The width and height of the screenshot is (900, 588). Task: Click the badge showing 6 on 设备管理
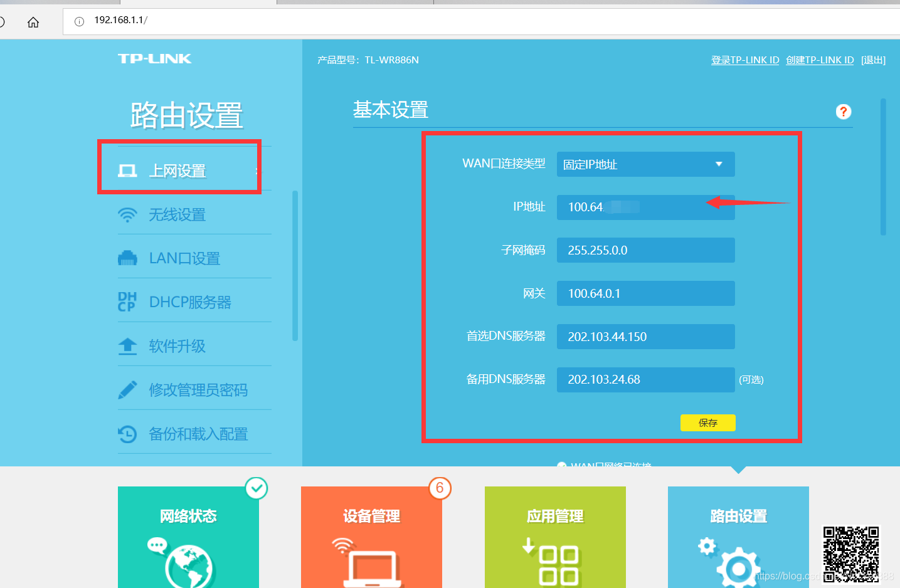pos(440,488)
